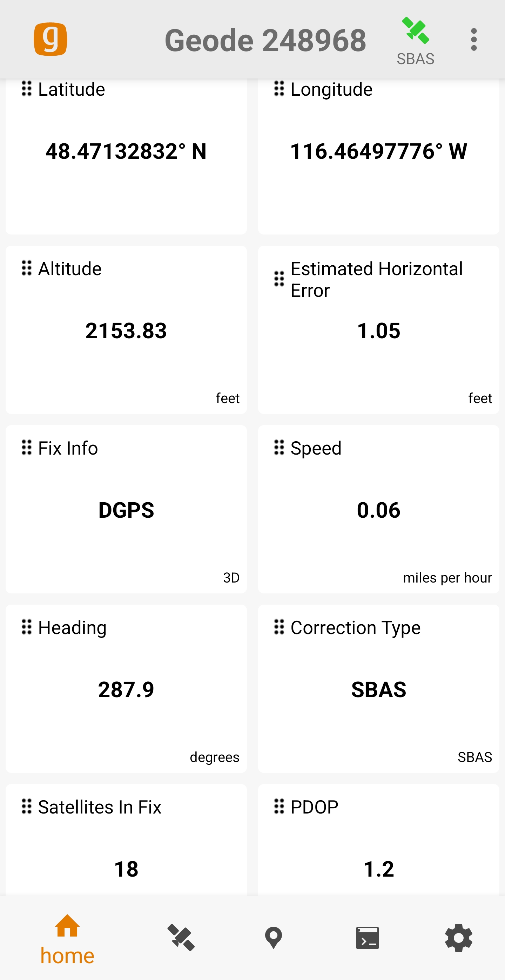The image size is (505, 980).
Task: Tap the PDOP card drag handle
Action: pos(279,806)
